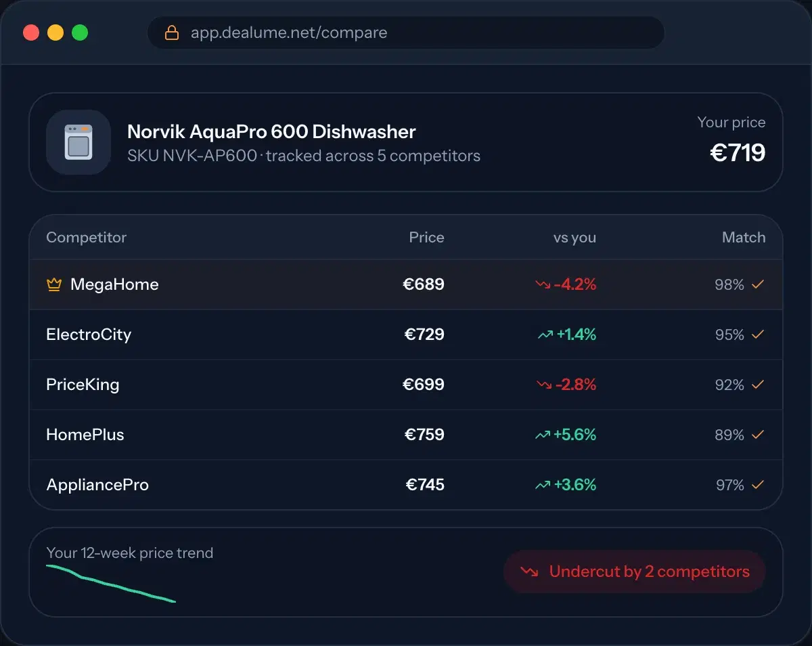Screen dimensions: 812x646
Task: Select the HomePlus competitor name
Action: click(85, 435)
